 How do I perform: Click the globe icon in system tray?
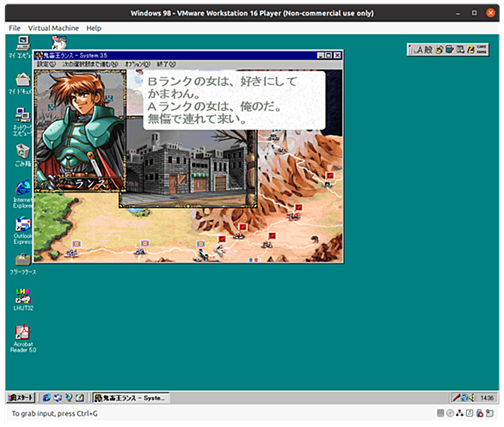click(464, 398)
